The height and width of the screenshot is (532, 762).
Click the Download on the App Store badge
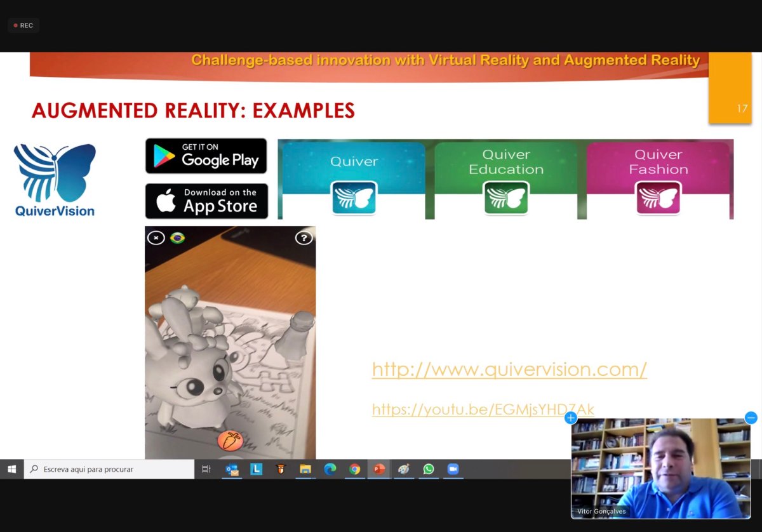(x=206, y=201)
